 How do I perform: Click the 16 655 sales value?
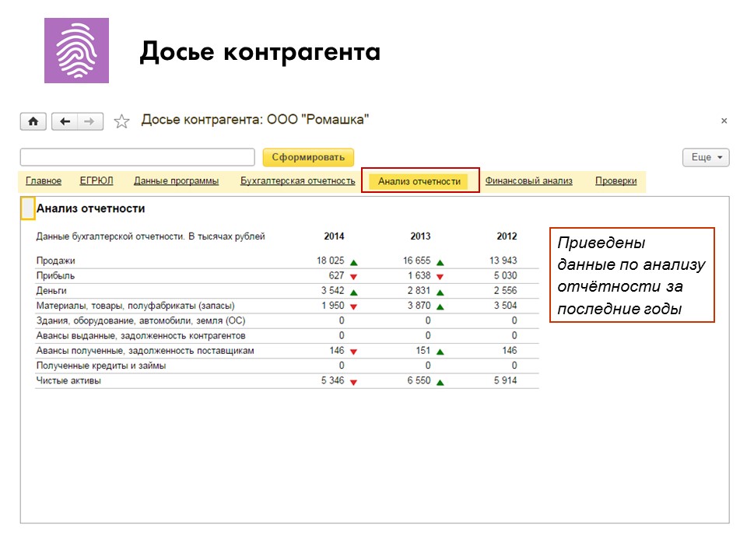click(417, 261)
